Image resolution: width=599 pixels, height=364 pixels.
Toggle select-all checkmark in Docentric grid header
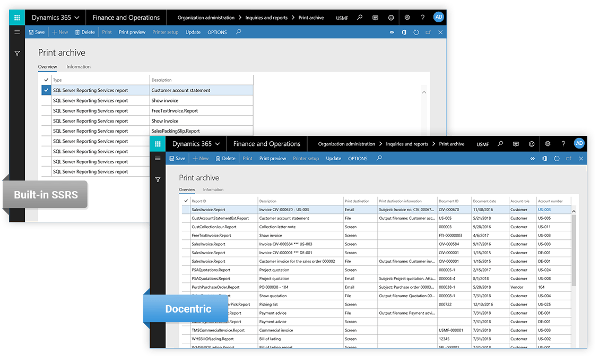186,201
